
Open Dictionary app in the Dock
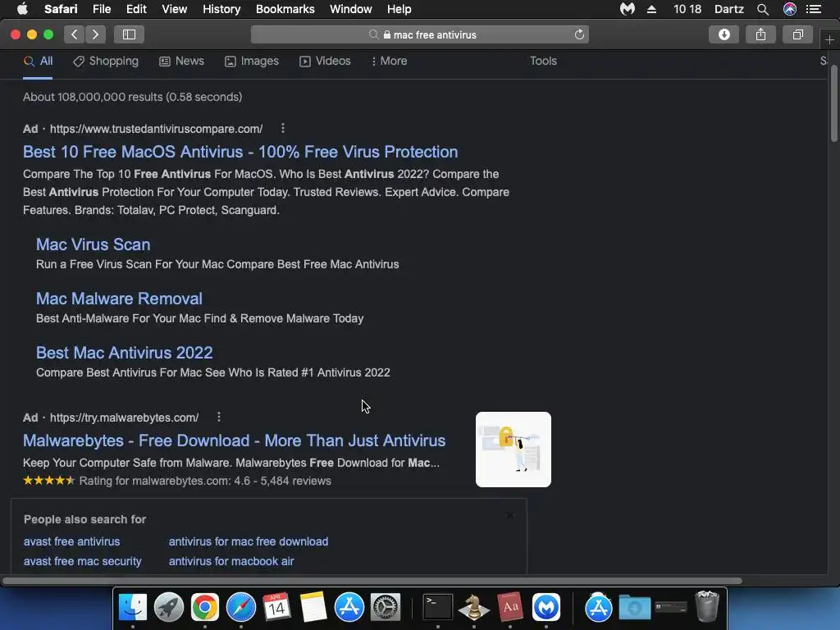(510, 607)
